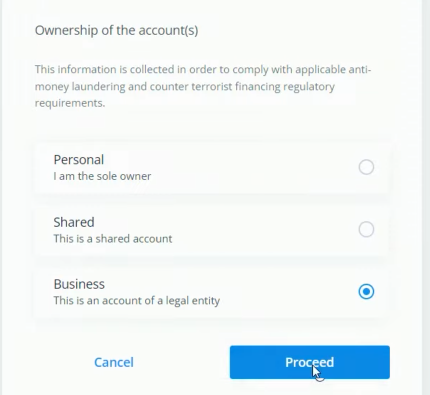Click the "account of a legal entity" caption
Viewport: 430px width, 395px height.
pyautogui.click(x=161, y=301)
